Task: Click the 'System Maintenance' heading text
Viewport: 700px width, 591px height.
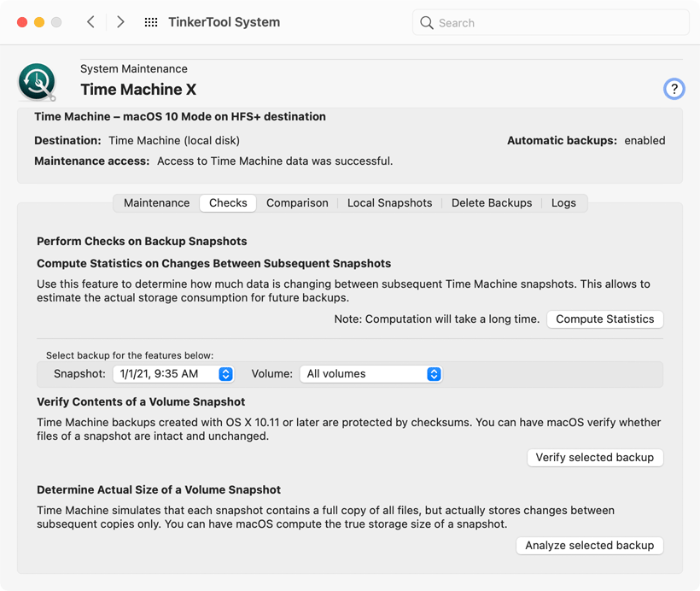Action: [x=134, y=69]
